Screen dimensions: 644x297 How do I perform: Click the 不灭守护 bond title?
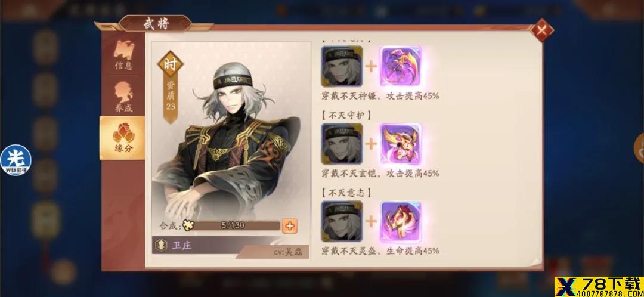[346, 115]
